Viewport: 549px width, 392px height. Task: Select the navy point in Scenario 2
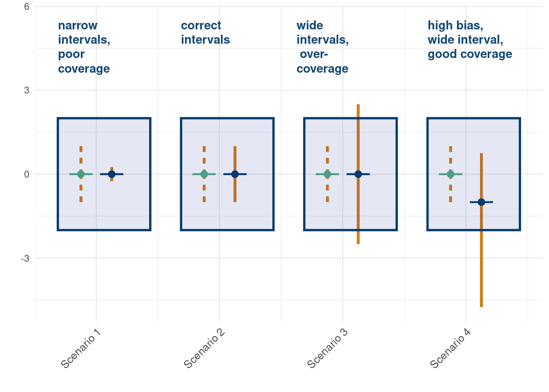[x=235, y=174]
